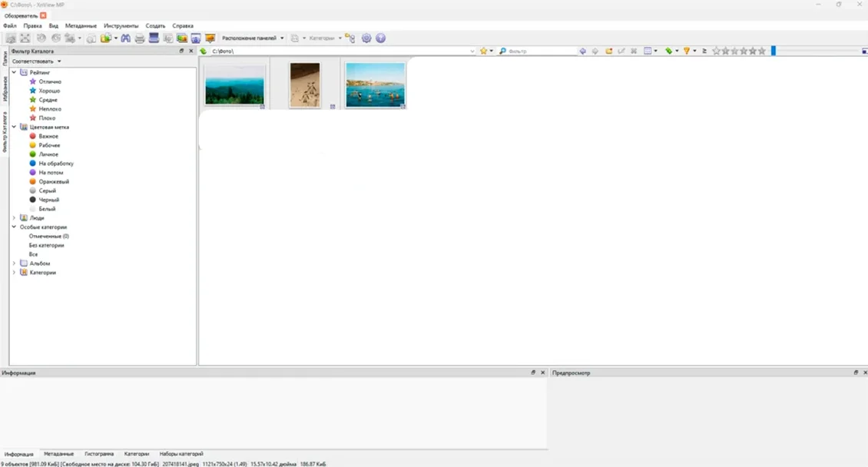The width and height of the screenshot is (868, 467).
Task: Collapse the Рейтинг tree node
Action: point(15,72)
